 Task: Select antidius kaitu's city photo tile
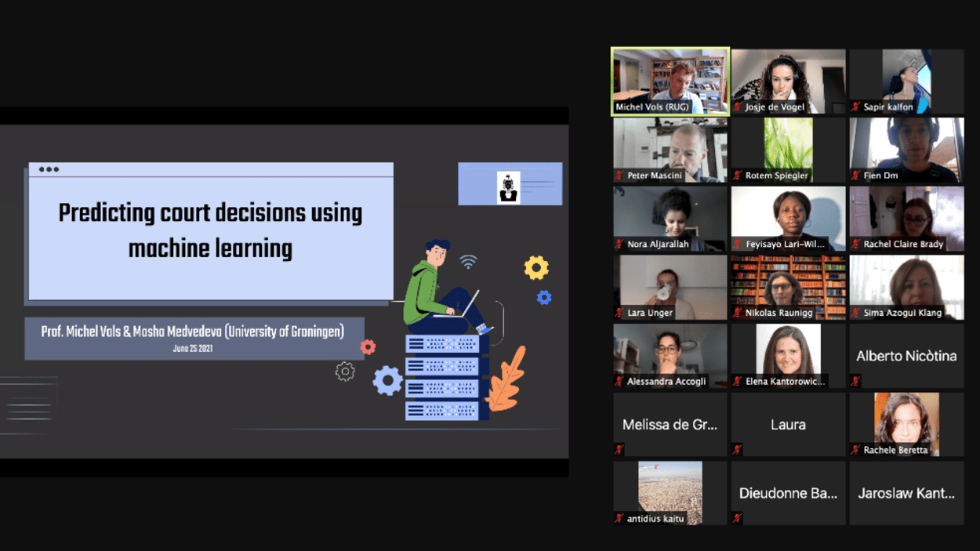670,491
